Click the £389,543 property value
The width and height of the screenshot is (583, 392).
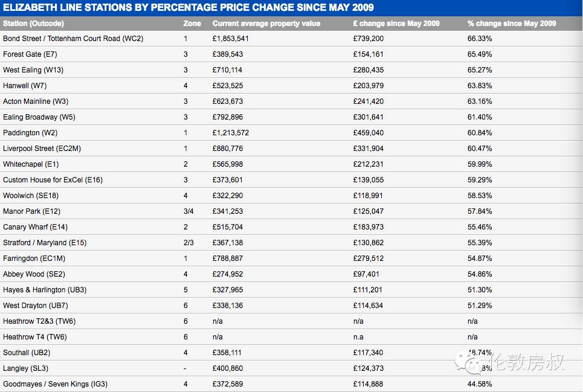coord(228,54)
